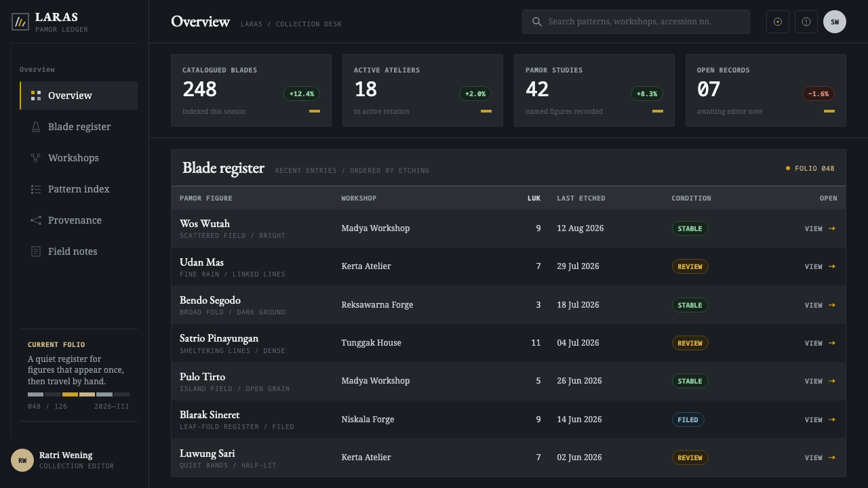Viewport: 868px width, 488px height.
Task: Open the SW profile avatar
Action: pyautogui.click(x=835, y=22)
